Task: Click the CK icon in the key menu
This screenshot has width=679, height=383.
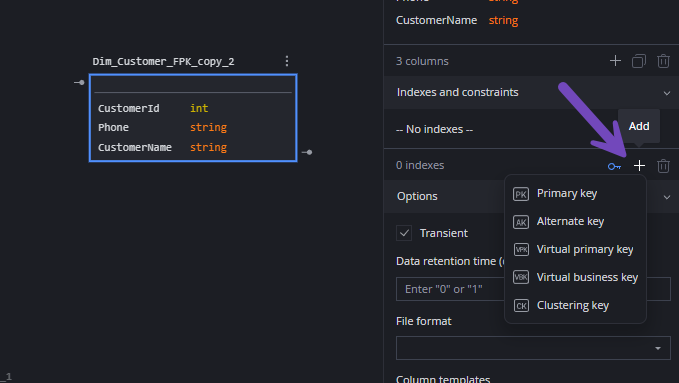Action: (521, 305)
